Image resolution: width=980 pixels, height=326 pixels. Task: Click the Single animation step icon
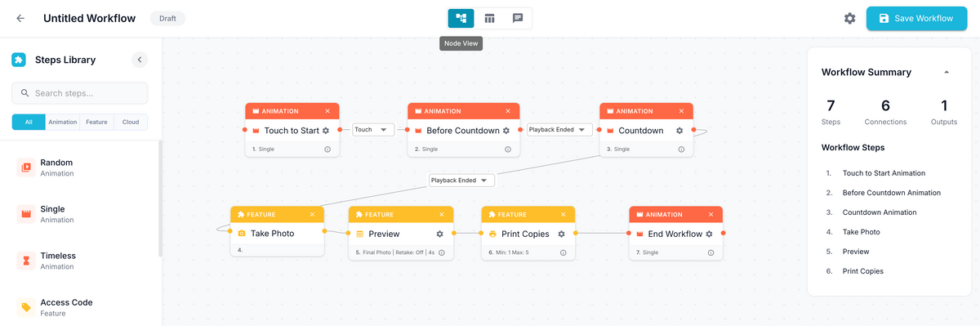[26, 214]
